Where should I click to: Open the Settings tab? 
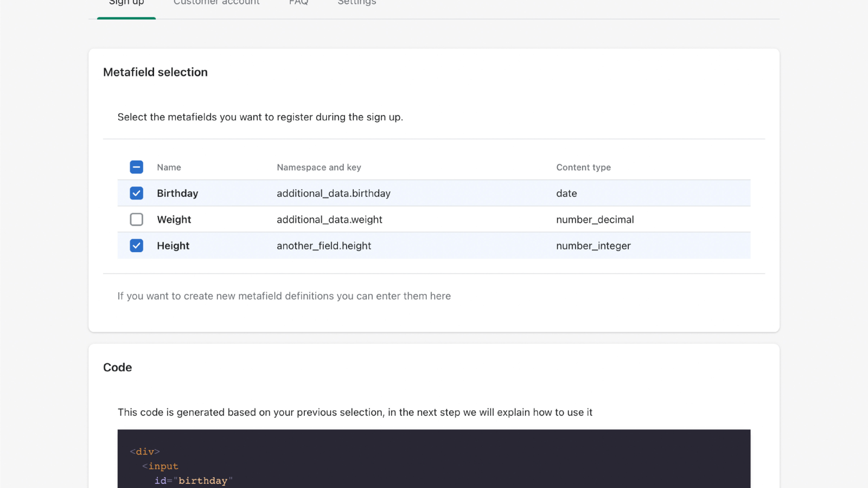click(x=356, y=3)
